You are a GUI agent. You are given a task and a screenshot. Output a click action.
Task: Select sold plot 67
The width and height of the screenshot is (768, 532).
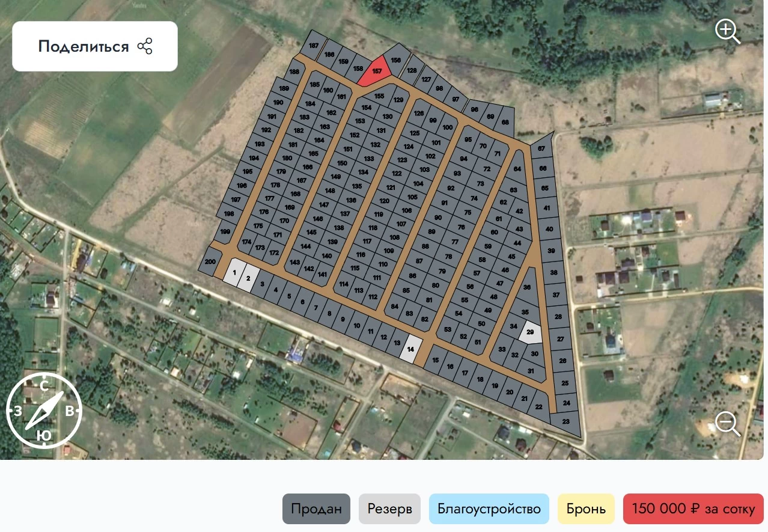541,148
